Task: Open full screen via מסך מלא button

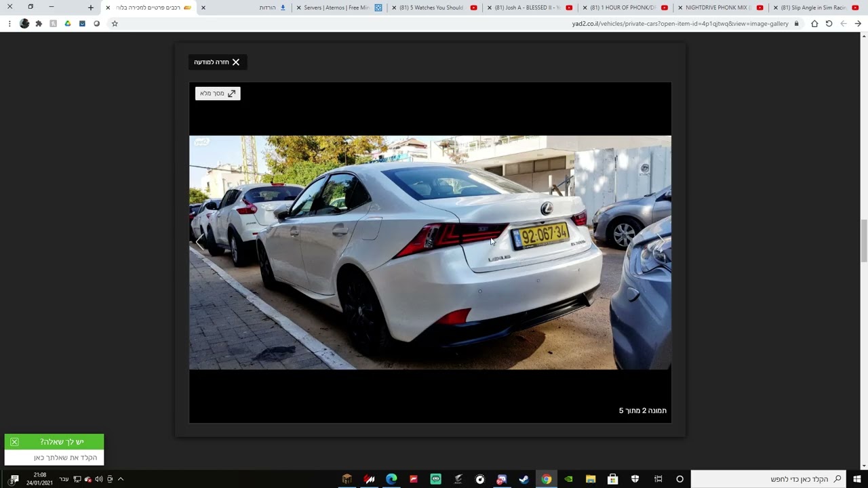Action: point(218,94)
